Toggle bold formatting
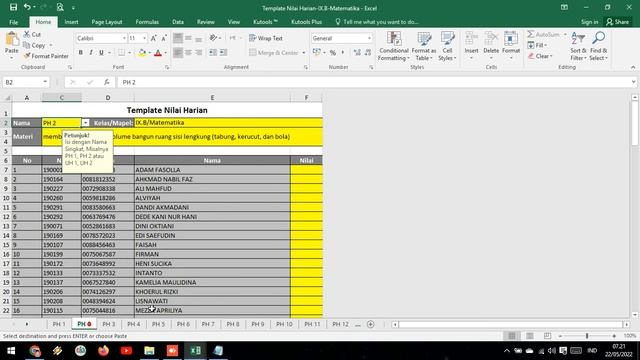 pyautogui.click(x=80, y=53)
